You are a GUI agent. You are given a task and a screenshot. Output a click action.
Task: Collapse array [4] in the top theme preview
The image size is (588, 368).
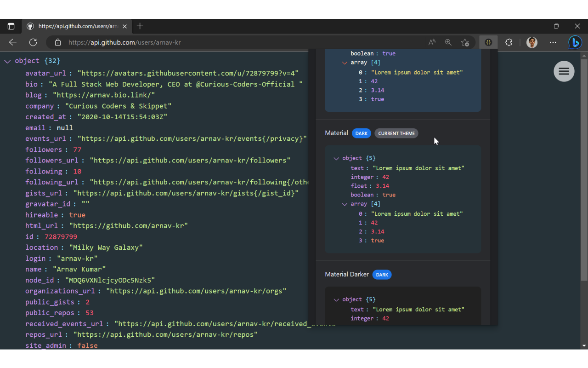pos(345,63)
